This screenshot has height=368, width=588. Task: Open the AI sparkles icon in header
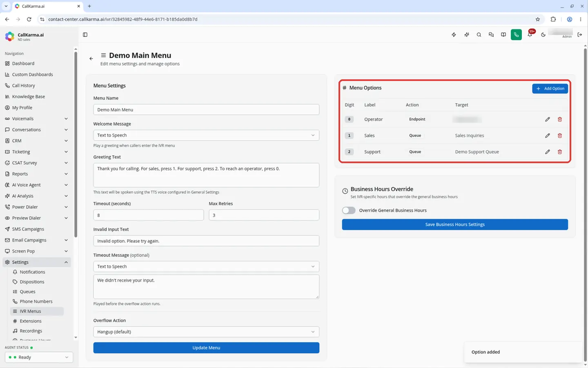467,35
